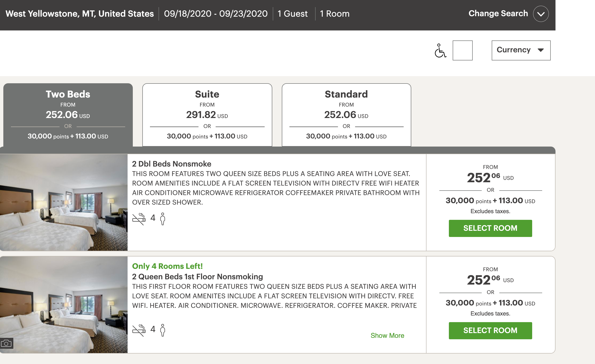Open the 2 Queen Beds room photo
Image resolution: width=595 pixels, height=364 pixels.
[x=64, y=305]
